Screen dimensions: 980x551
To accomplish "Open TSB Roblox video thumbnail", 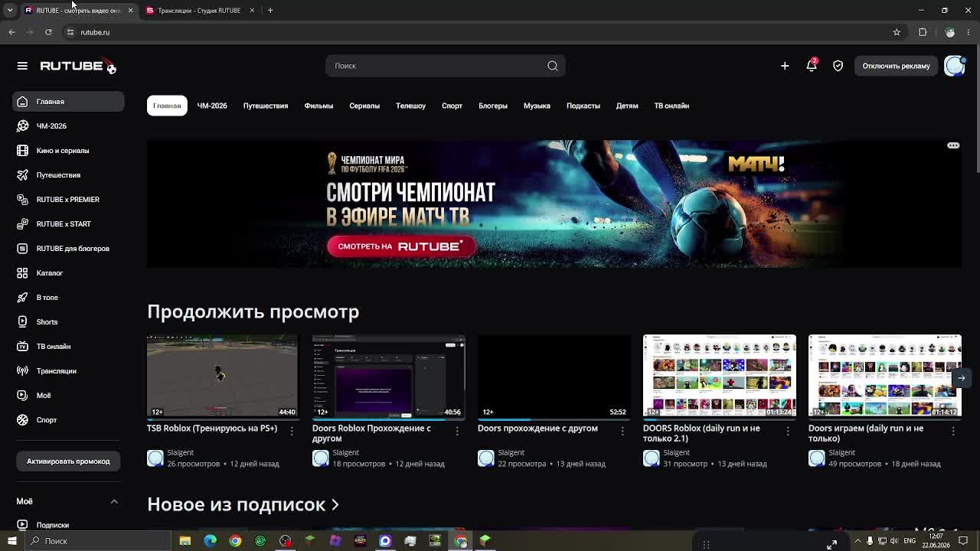I will [x=222, y=376].
